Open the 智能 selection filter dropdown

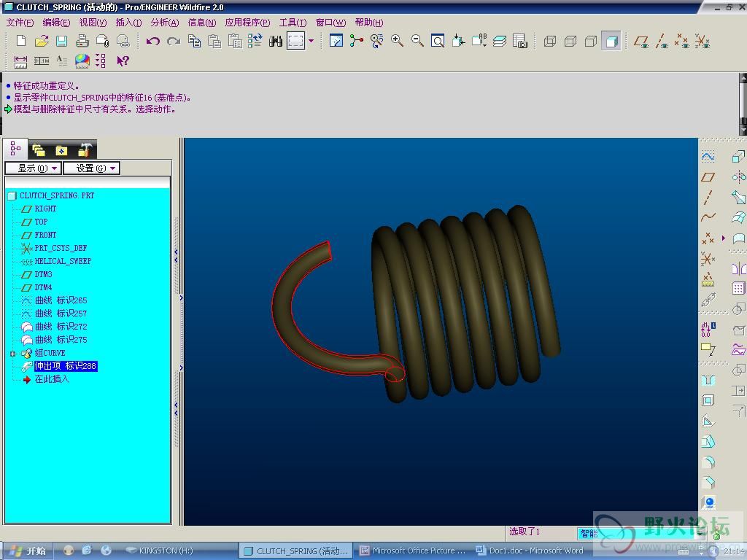[640, 533]
